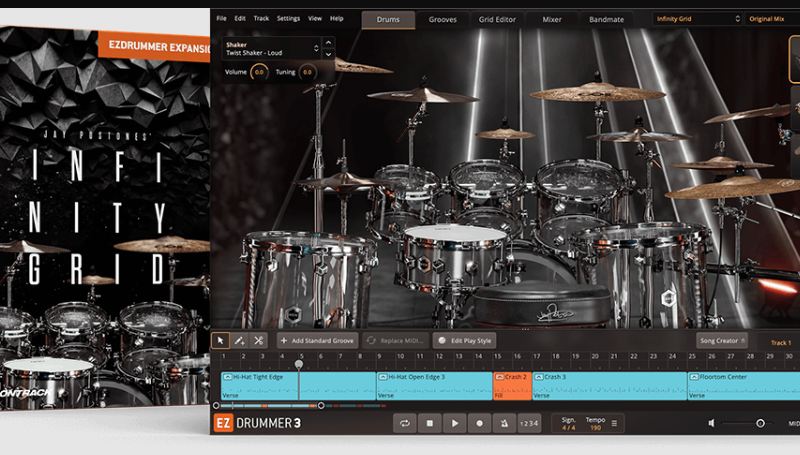Select the scissors split tool
Image resolution: width=800 pixels, height=455 pixels.
pos(258,340)
